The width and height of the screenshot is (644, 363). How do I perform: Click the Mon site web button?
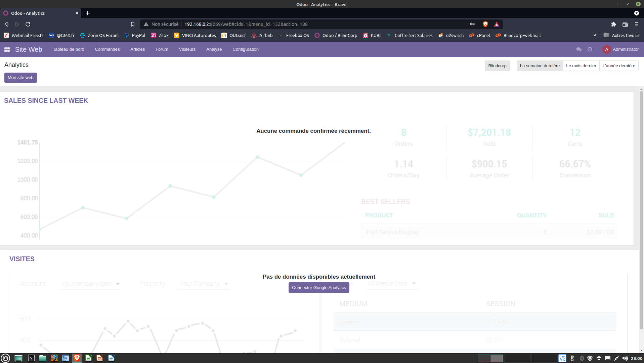pos(20,78)
